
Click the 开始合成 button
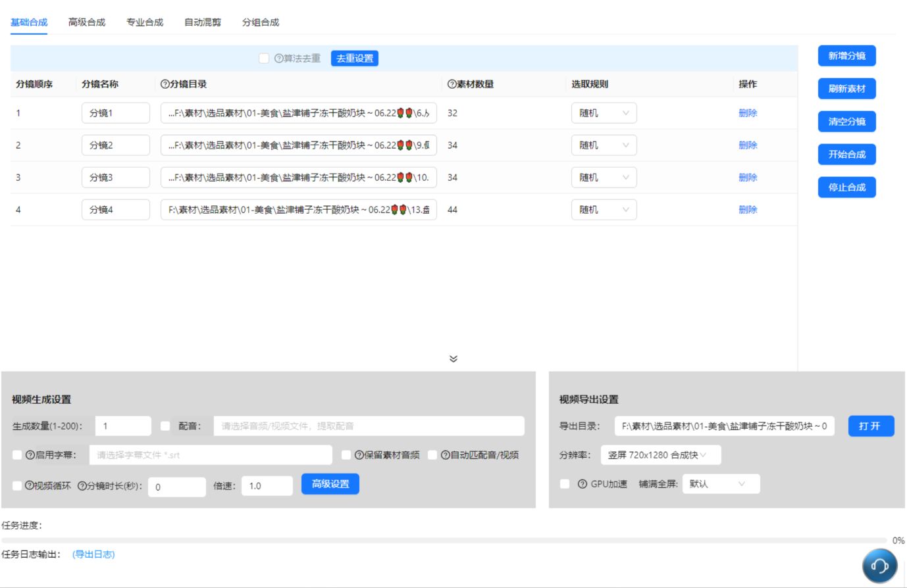(847, 155)
